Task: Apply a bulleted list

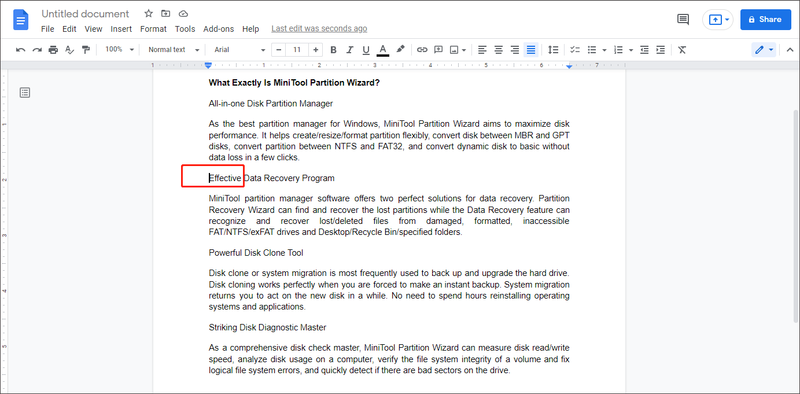Action: 592,50
